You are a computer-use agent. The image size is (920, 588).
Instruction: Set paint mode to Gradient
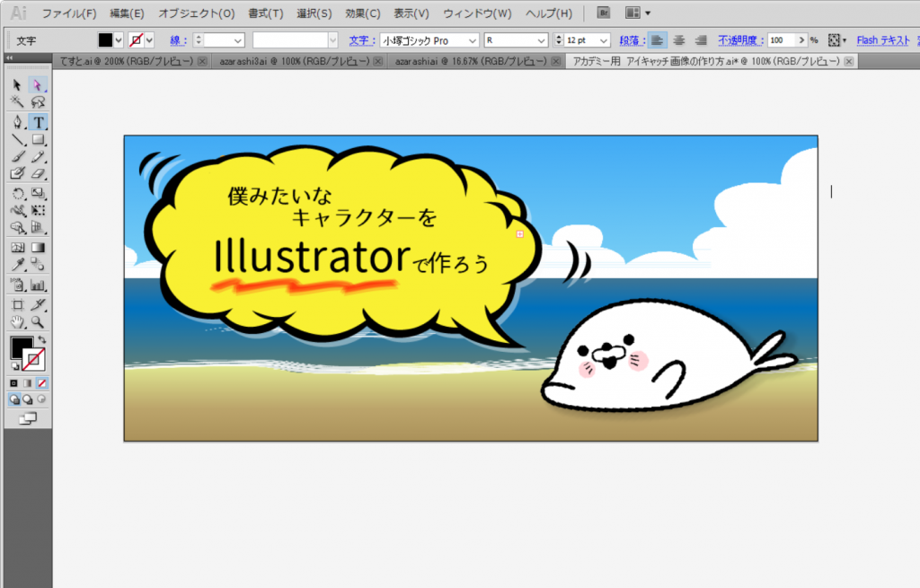28,383
